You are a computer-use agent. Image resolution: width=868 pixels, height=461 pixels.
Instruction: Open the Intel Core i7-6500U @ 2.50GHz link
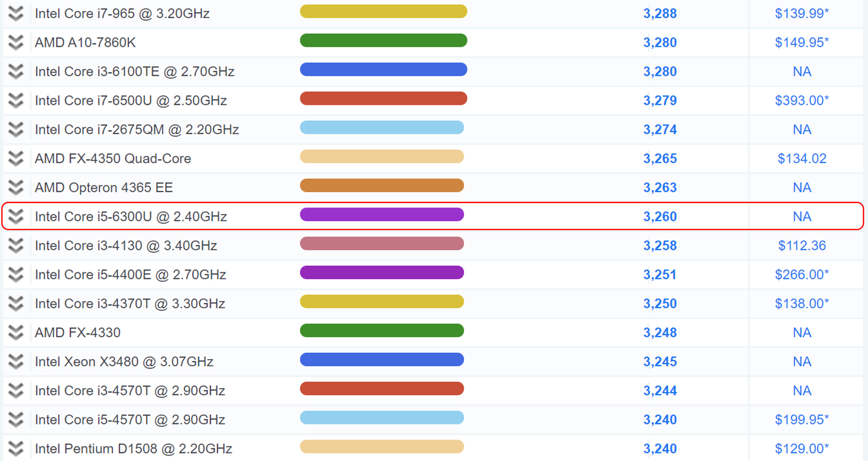131,100
